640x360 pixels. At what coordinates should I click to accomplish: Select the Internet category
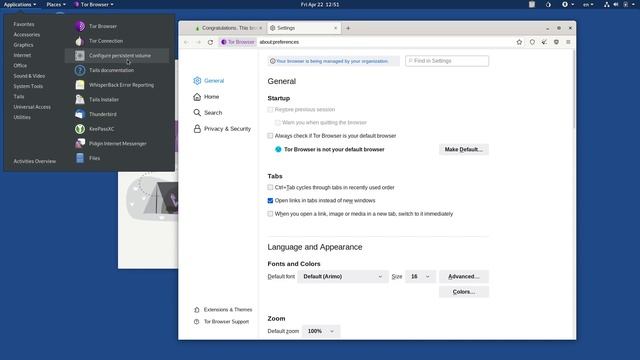[22, 55]
